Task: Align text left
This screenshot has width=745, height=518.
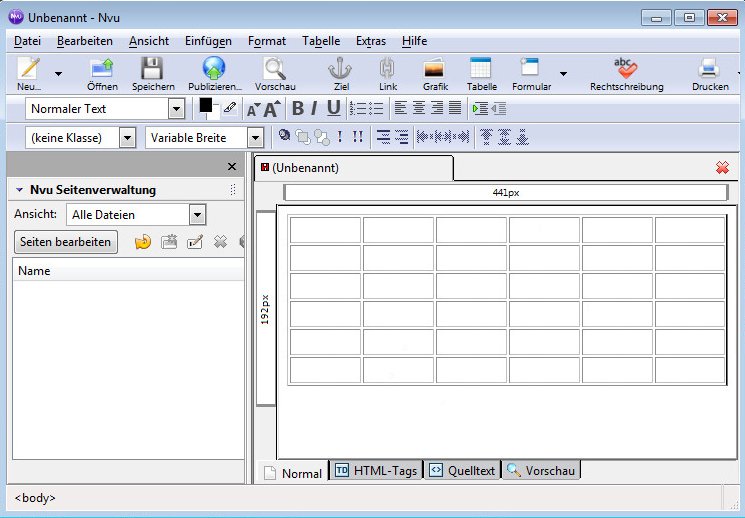Action: (401, 108)
